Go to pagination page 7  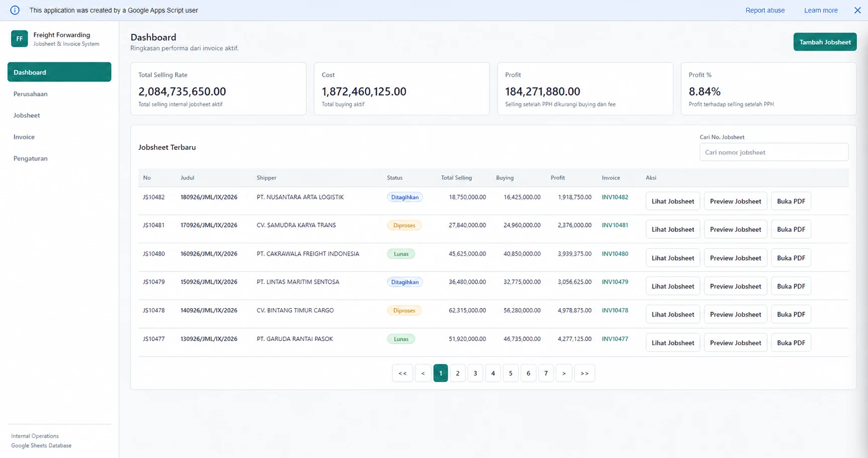point(546,373)
